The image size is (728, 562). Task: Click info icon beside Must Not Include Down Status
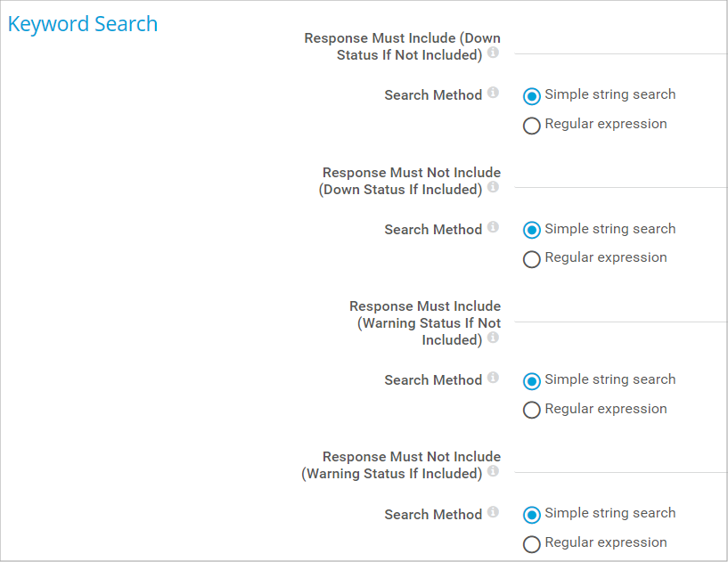coord(493,188)
